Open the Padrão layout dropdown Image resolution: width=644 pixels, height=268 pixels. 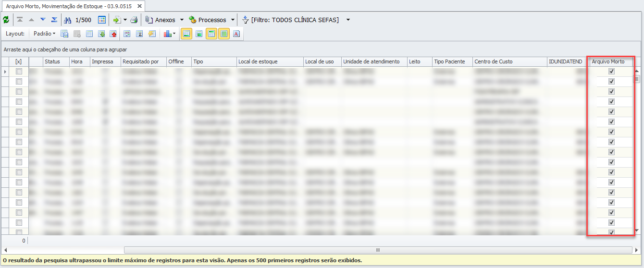(x=45, y=34)
